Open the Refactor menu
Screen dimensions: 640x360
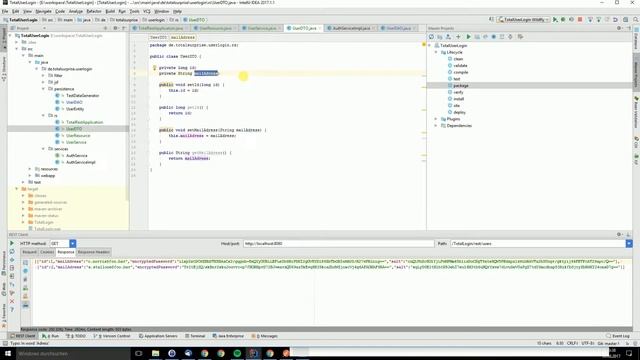point(94,11)
